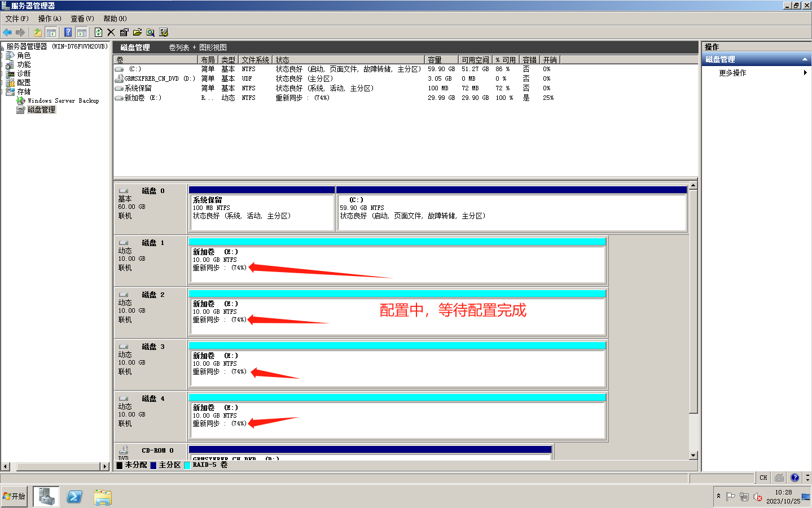The image size is (812, 508).
Task: Select the 系统保留 partition on disk 0
Action: tap(262, 209)
